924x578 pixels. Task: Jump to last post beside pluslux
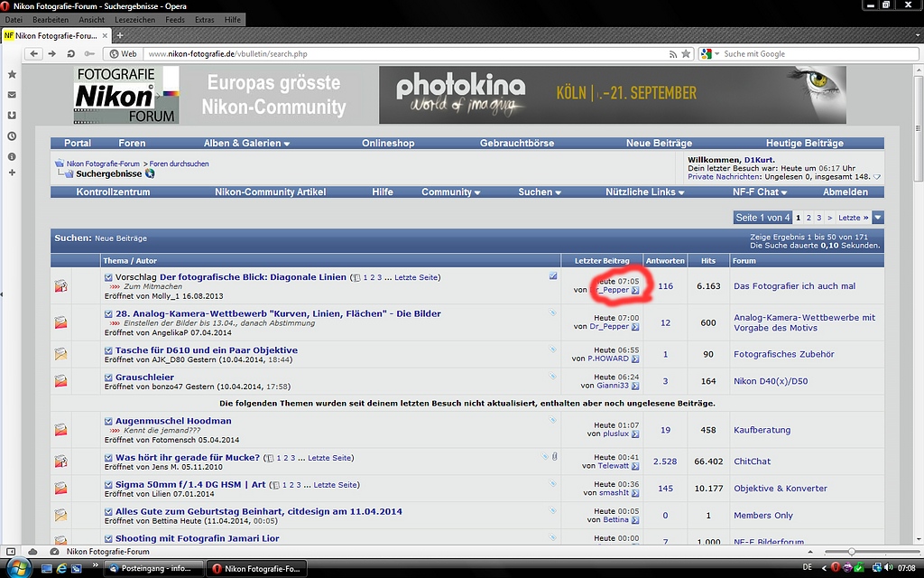pyautogui.click(x=634, y=434)
